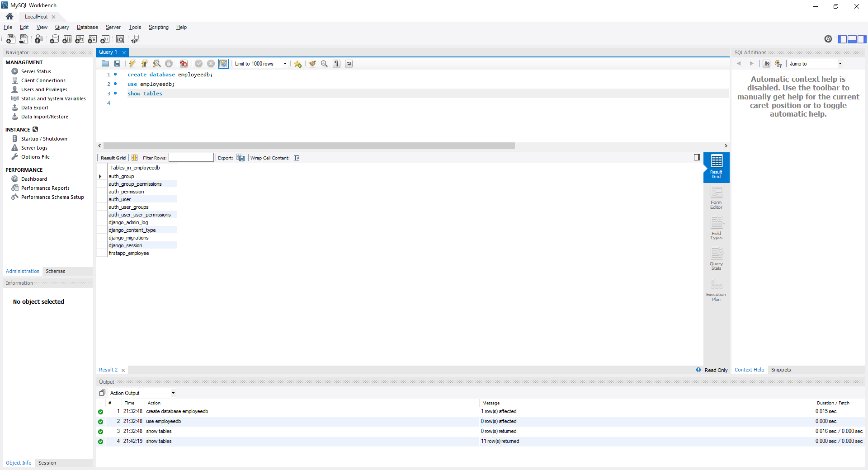Image resolution: width=868 pixels, height=470 pixels.
Task: Select the Form Editor view
Action: click(716, 198)
